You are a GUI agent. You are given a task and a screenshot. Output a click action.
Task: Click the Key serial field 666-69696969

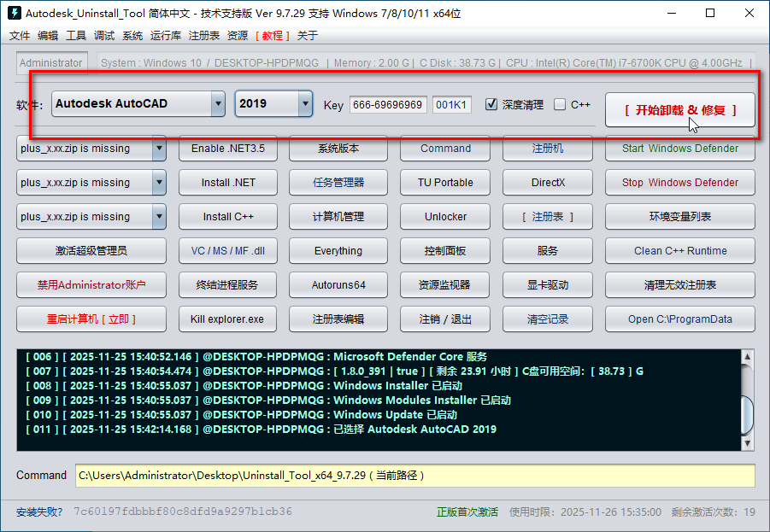point(388,104)
